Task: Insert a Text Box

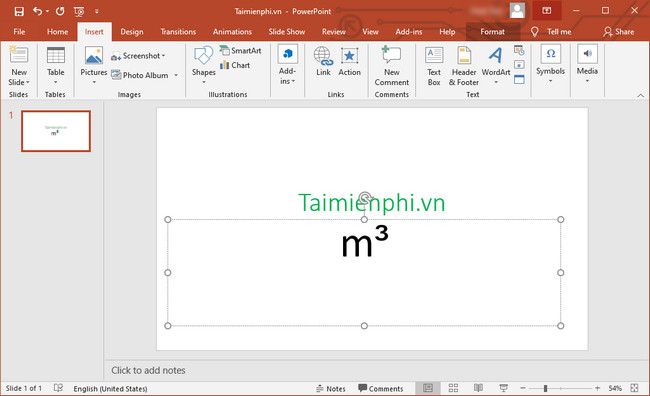Action: (x=434, y=66)
